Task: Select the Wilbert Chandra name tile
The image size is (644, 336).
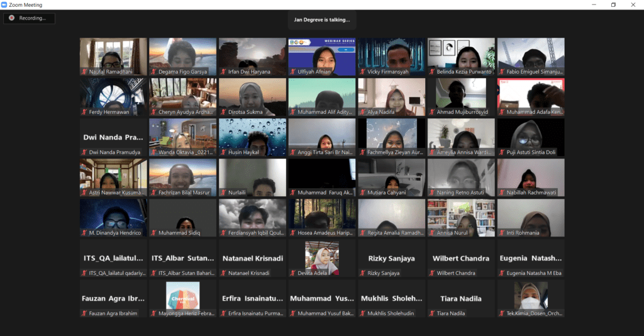Action: 461,258
